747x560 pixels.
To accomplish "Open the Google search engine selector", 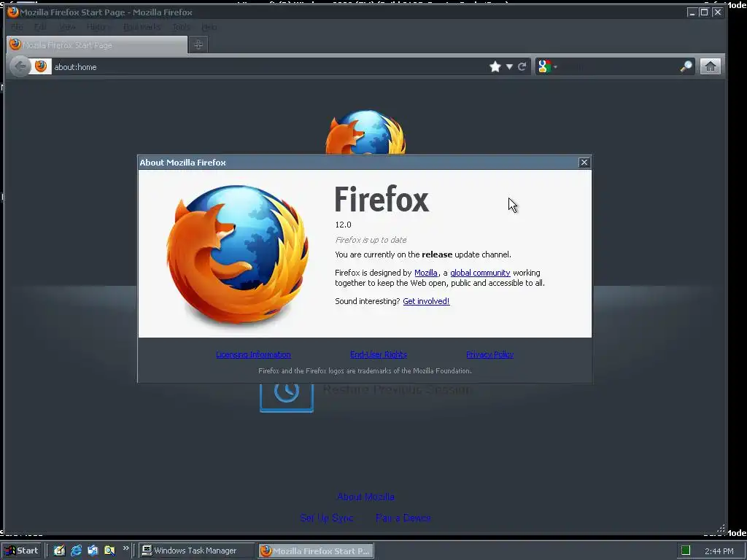I will (x=547, y=66).
